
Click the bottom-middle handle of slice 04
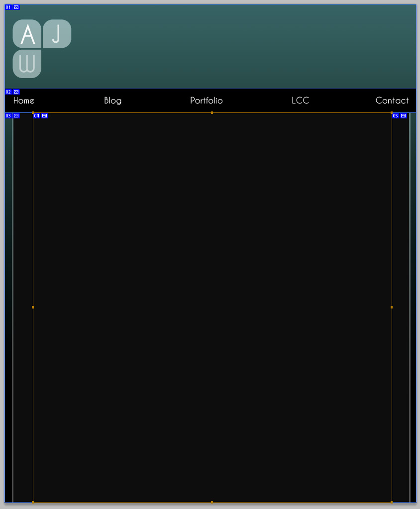tap(212, 502)
